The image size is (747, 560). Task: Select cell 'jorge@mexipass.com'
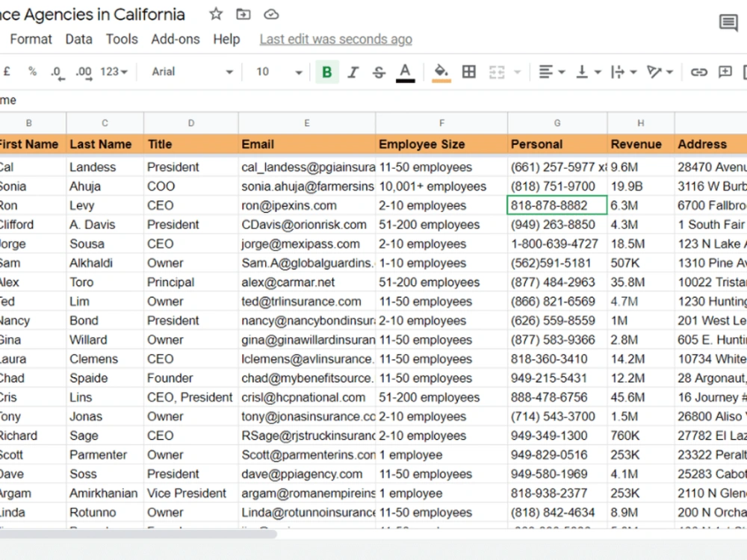[307, 244]
